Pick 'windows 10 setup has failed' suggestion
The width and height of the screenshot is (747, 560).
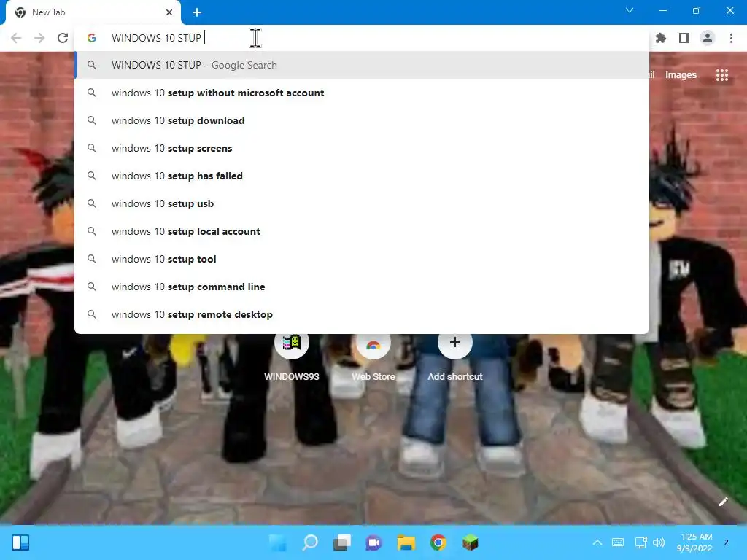click(x=362, y=176)
